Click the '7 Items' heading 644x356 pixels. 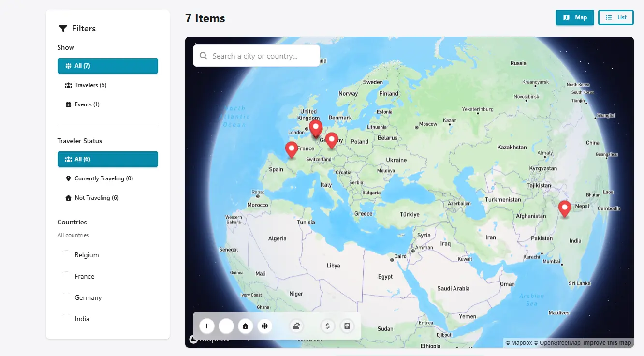(205, 18)
